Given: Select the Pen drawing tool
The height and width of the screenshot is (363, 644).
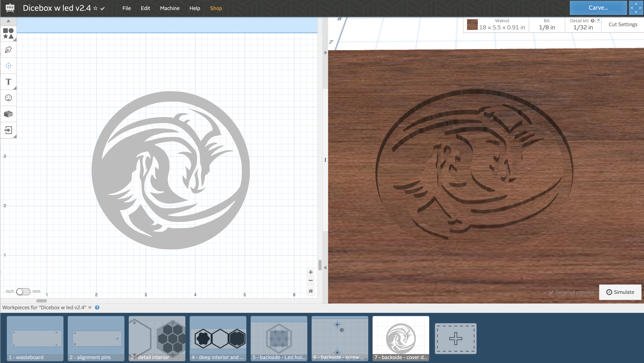Looking at the screenshot, I should tap(8, 49).
